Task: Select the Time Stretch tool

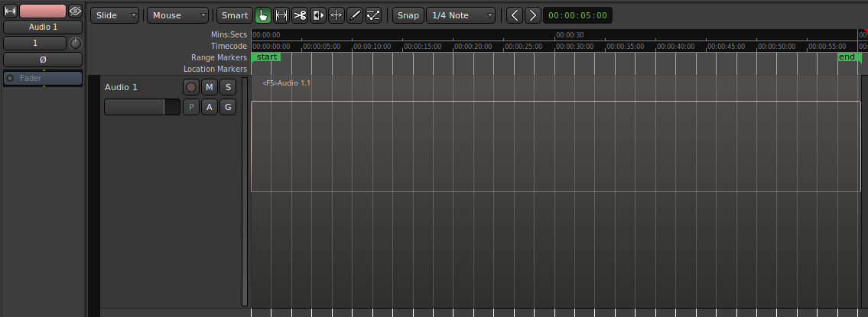Action: tap(336, 15)
